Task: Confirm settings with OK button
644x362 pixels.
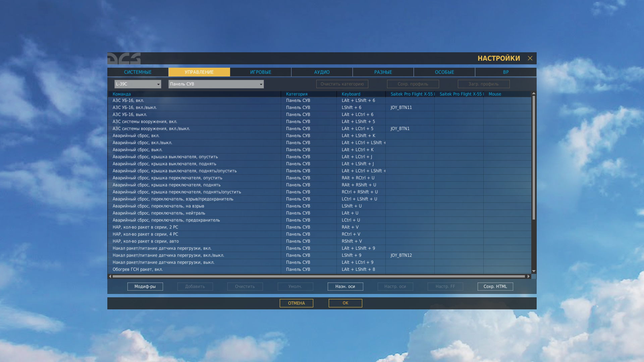Action: [345, 303]
